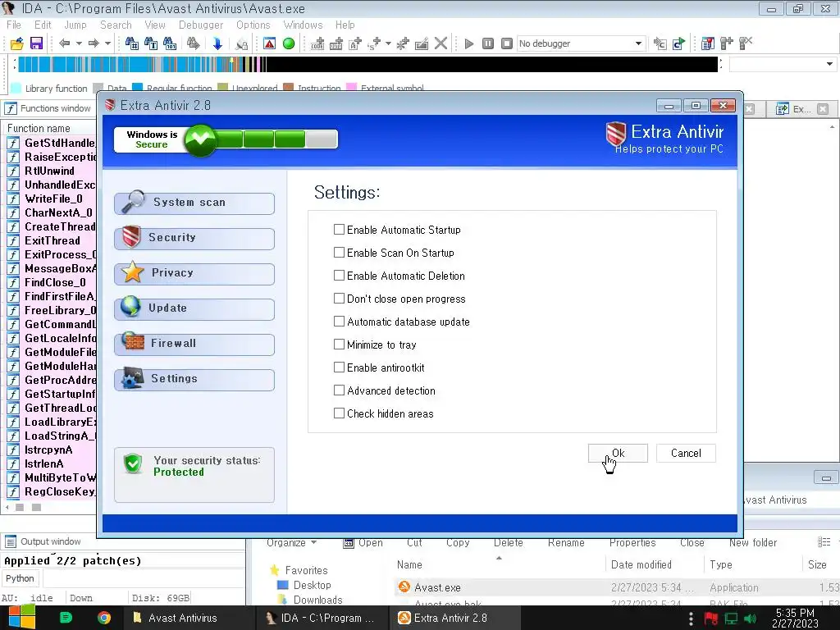Click IDA binary search binoculars icon
The height and width of the screenshot is (630, 840).
(x=170, y=43)
